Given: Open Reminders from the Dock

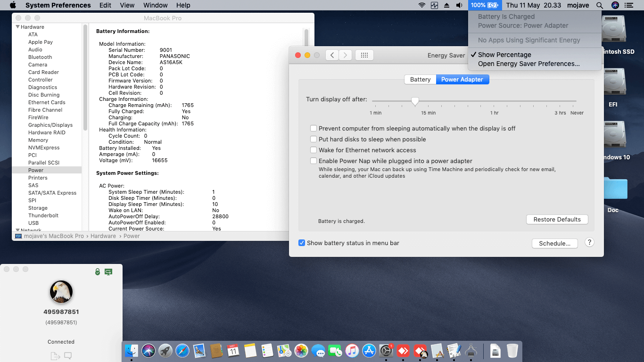Looking at the screenshot, I should pos(267,351).
